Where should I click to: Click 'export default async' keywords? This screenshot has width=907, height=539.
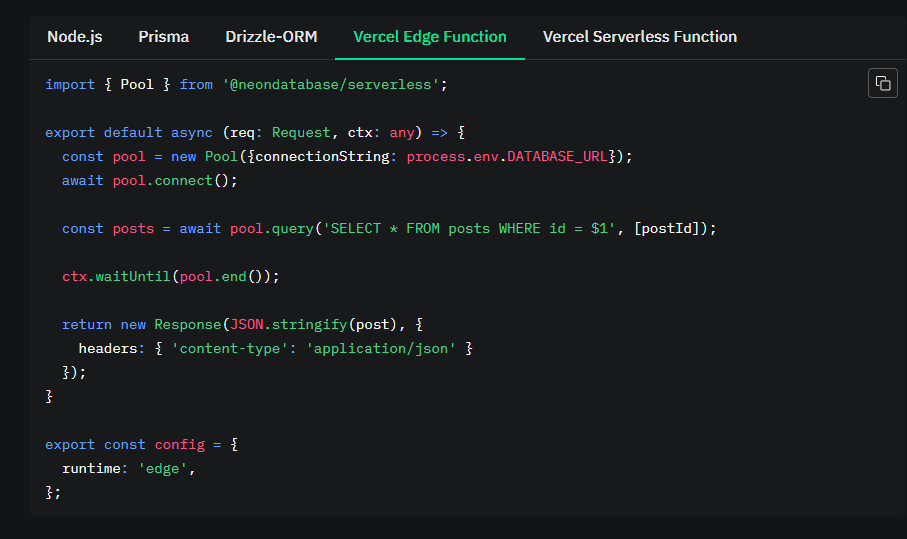129,132
